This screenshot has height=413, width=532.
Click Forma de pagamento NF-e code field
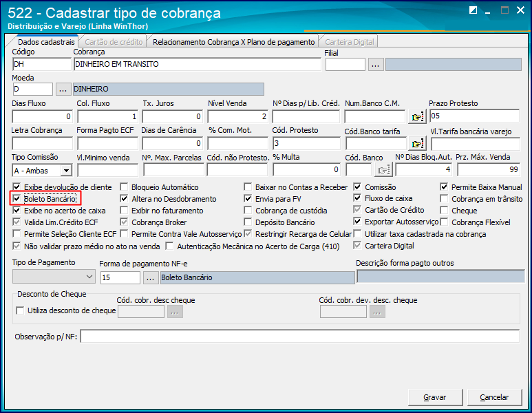120,277
